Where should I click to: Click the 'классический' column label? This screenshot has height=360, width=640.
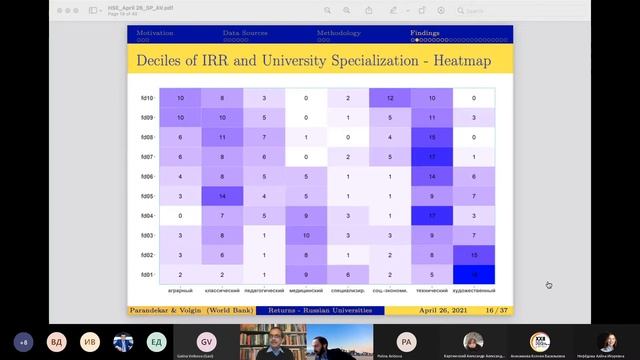222,291
